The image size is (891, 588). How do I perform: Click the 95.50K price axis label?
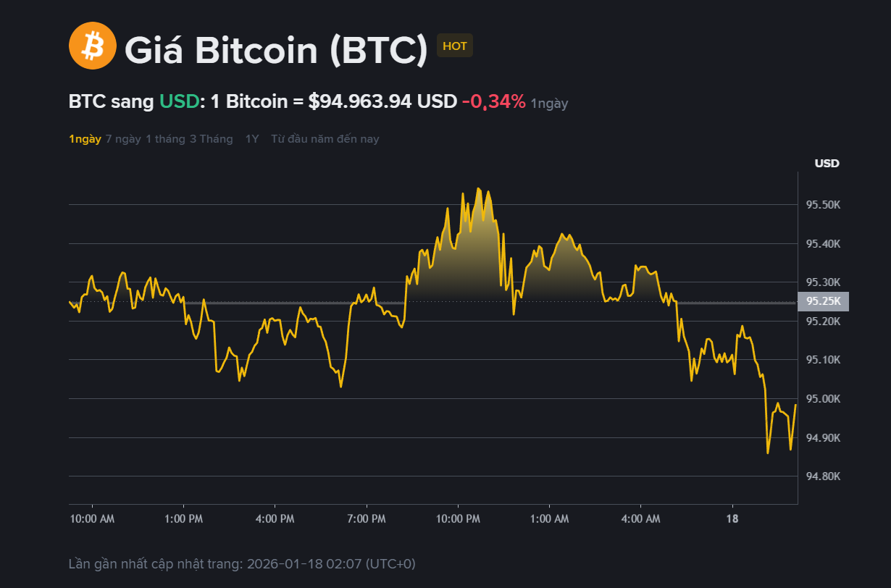[823, 205]
